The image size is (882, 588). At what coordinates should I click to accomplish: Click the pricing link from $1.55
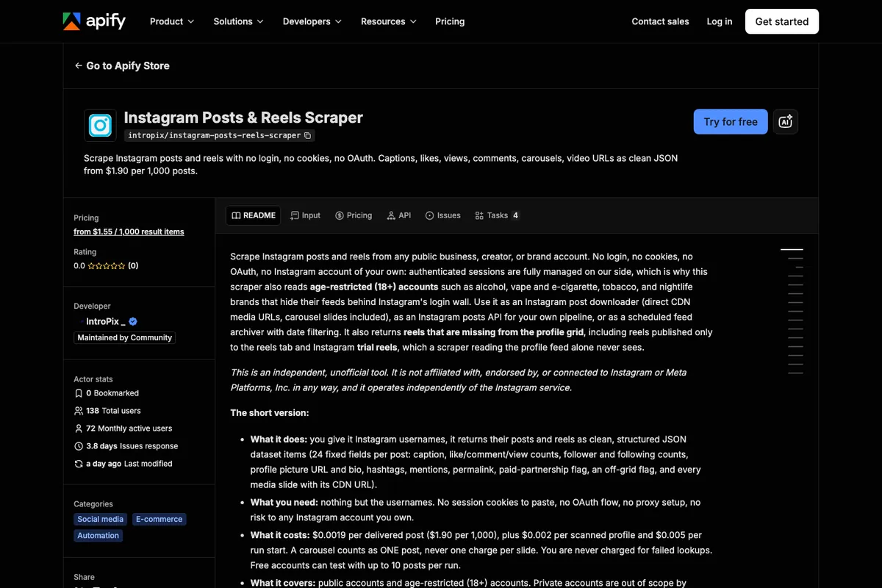[129, 232]
